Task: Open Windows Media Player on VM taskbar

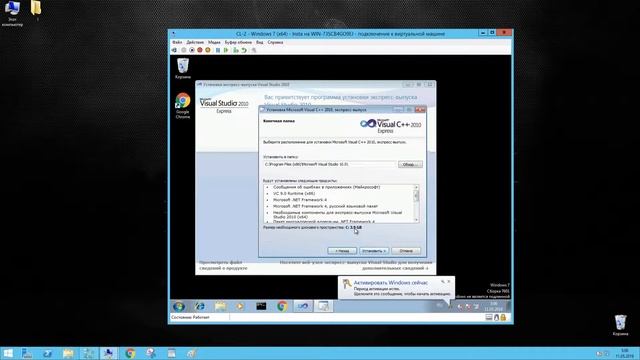Action: coord(240,306)
